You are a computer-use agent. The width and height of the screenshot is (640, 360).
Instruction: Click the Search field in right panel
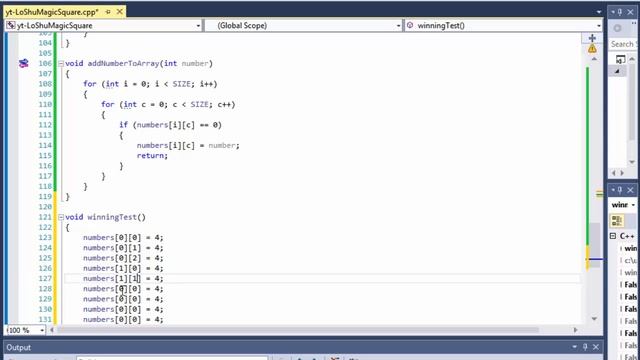click(x=624, y=44)
